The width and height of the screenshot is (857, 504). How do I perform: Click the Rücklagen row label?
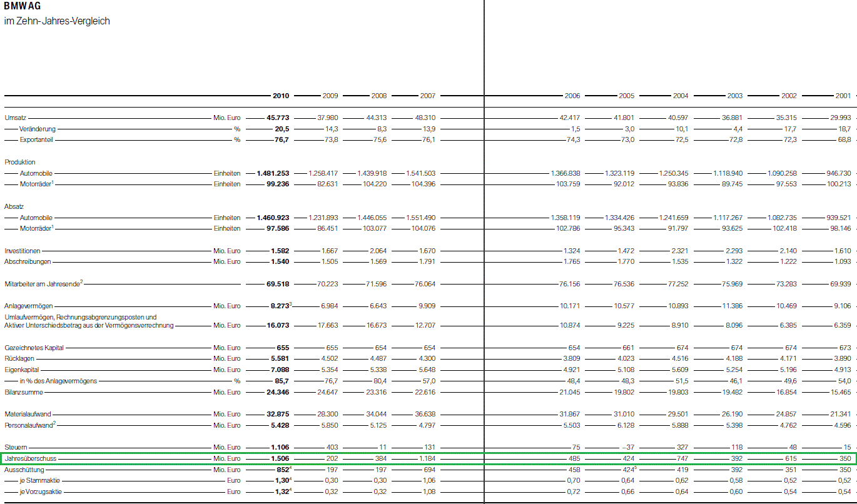pos(19,358)
